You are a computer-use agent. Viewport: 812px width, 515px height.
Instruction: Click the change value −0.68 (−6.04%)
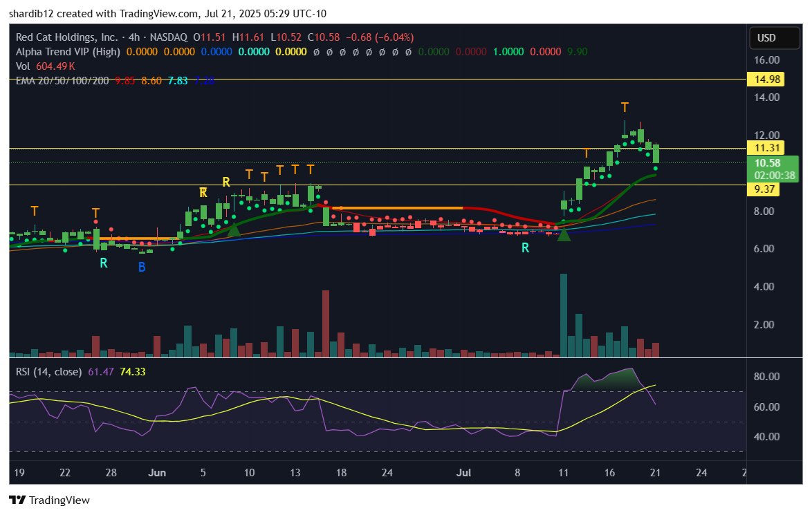(380, 37)
